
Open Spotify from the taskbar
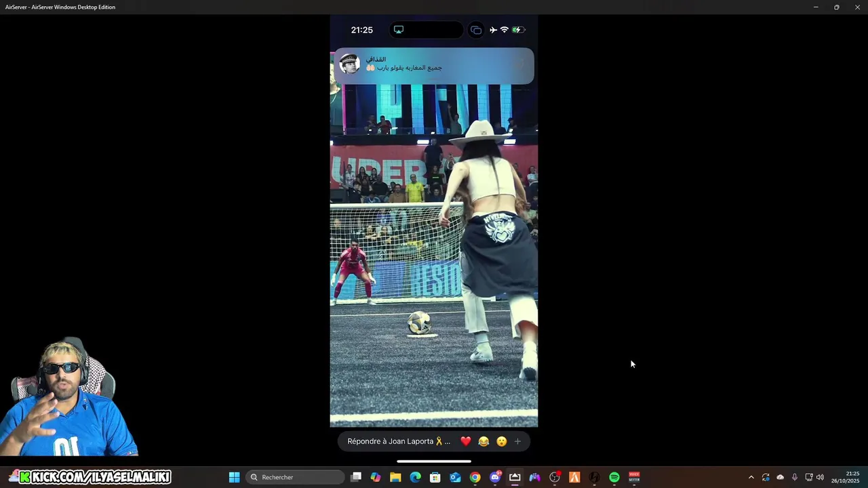(614, 477)
